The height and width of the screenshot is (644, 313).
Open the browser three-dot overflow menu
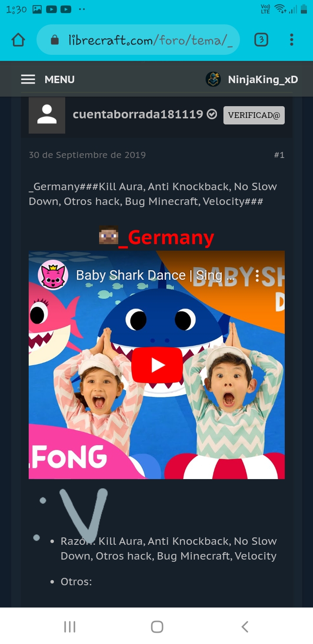(x=292, y=40)
